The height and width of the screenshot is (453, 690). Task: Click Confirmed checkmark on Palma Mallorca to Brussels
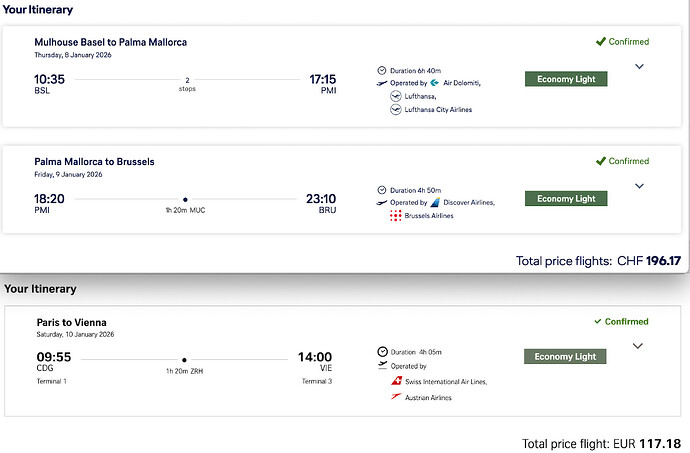point(600,161)
